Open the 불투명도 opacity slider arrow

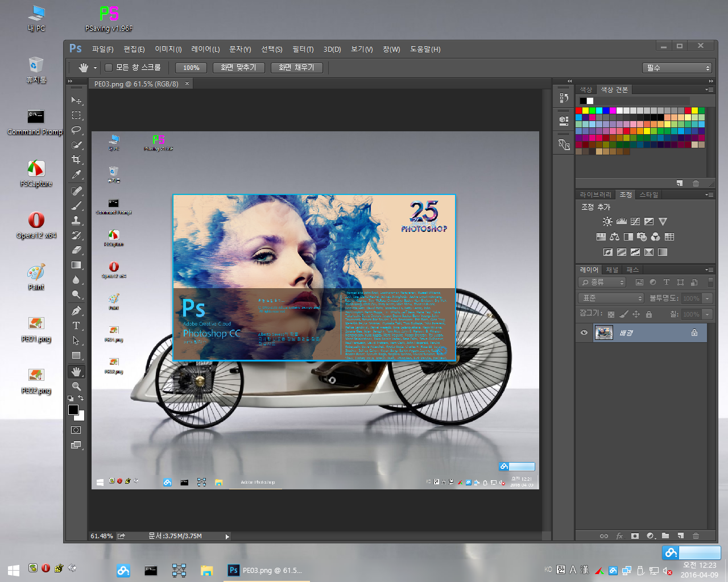[x=708, y=298]
